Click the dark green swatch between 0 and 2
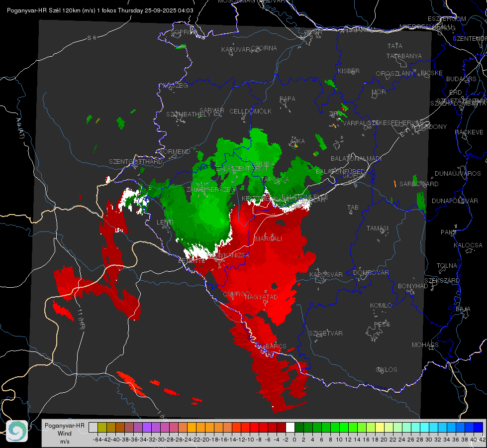487x448 pixels. [299, 427]
